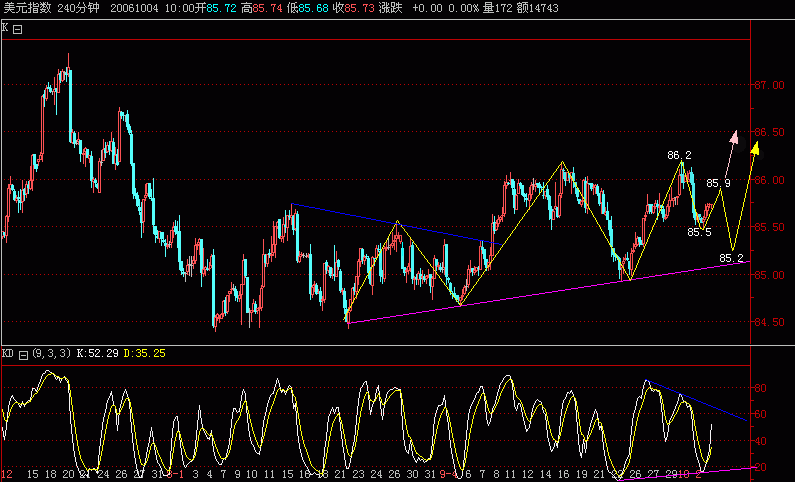The height and width of the screenshot is (482, 795).
Task: Select the 240分钟 period label
Action: 79,8
